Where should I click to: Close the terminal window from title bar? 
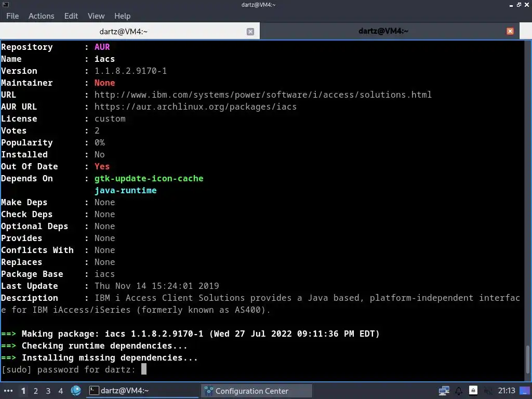pos(527,5)
